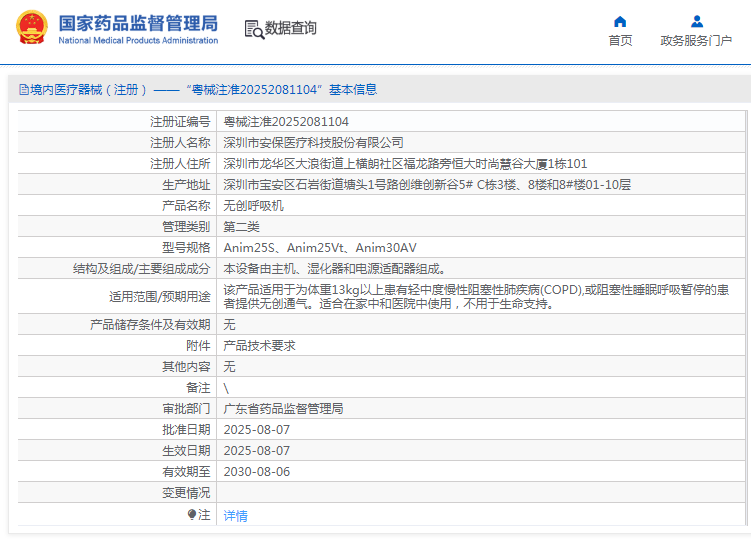The width and height of the screenshot is (751, 539).
Task: Click the approval department 广东省药品监督管理局
Action: [x=283, y=409]
